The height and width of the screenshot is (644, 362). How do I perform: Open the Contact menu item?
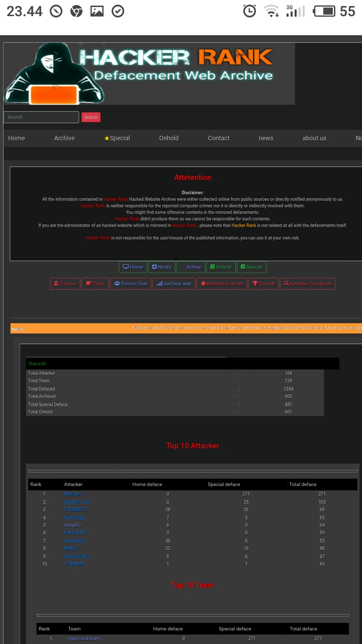click(x=219, y=138)
